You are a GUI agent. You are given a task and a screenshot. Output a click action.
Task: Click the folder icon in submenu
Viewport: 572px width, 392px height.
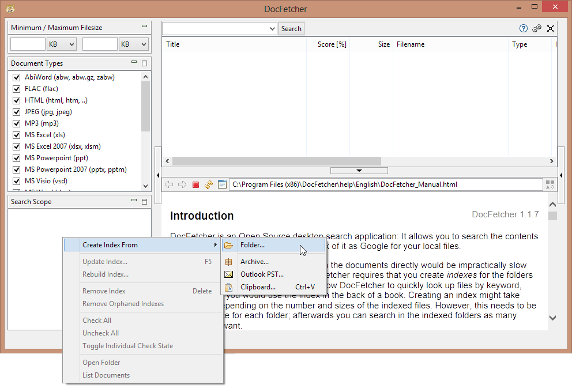[229, 245]
